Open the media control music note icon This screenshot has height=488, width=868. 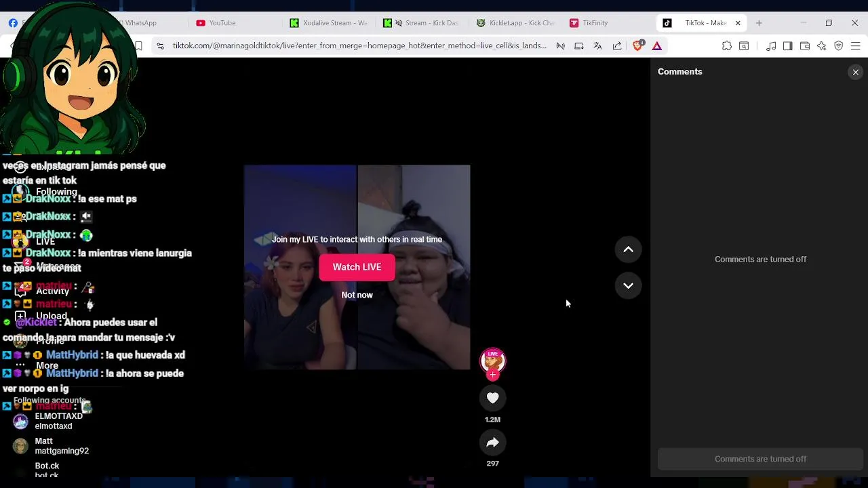tap(771, 46)
